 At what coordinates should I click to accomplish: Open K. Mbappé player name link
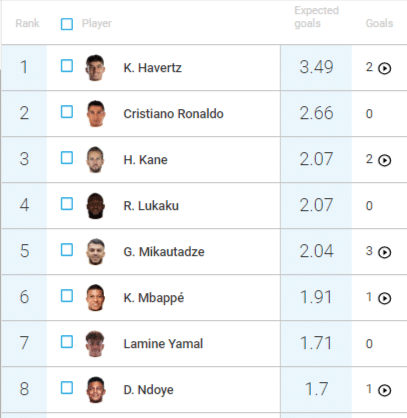pyautogui.click(x=154, y=298)
